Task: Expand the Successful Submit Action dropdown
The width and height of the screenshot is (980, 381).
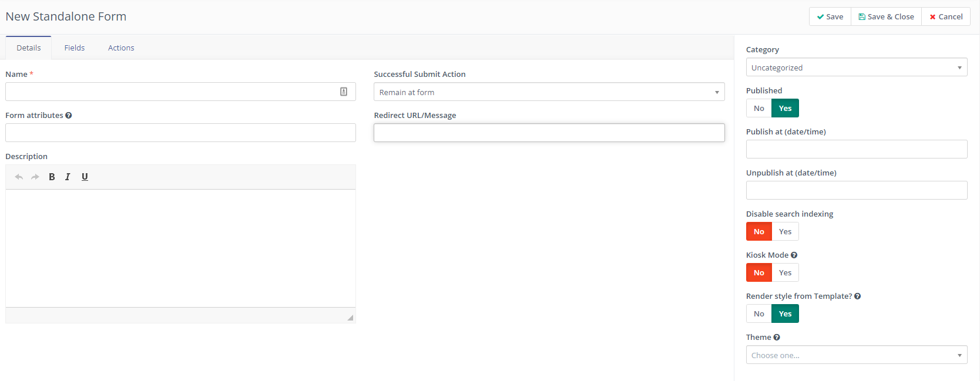Action: 549,92
